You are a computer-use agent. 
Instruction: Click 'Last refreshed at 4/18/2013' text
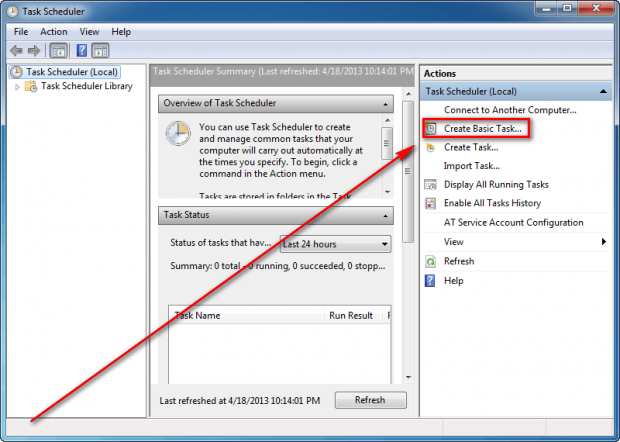[240, 400]
